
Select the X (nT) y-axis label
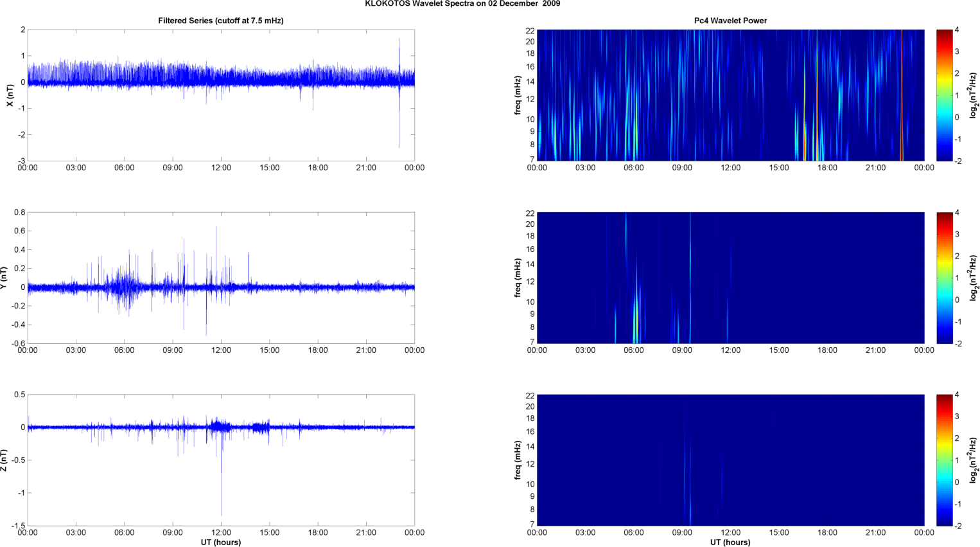(x=10, y=95)
